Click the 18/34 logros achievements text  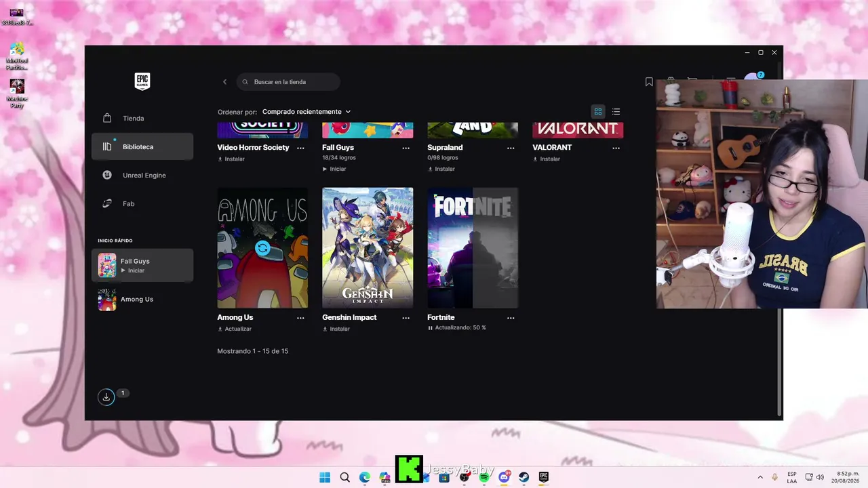click(339, 158)
